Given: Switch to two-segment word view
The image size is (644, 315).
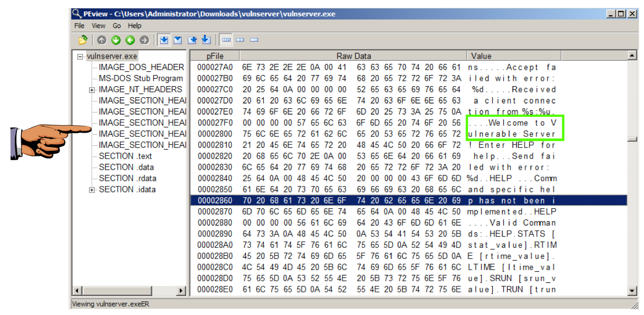Looking at the screenshot, I should tap(240, 40).
